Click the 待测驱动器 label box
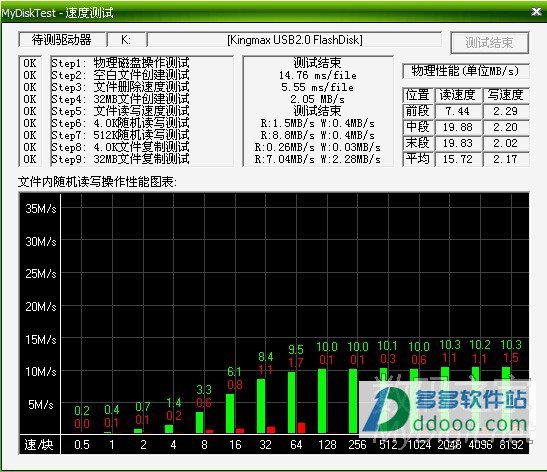The image size is (547, 472). 62,40
